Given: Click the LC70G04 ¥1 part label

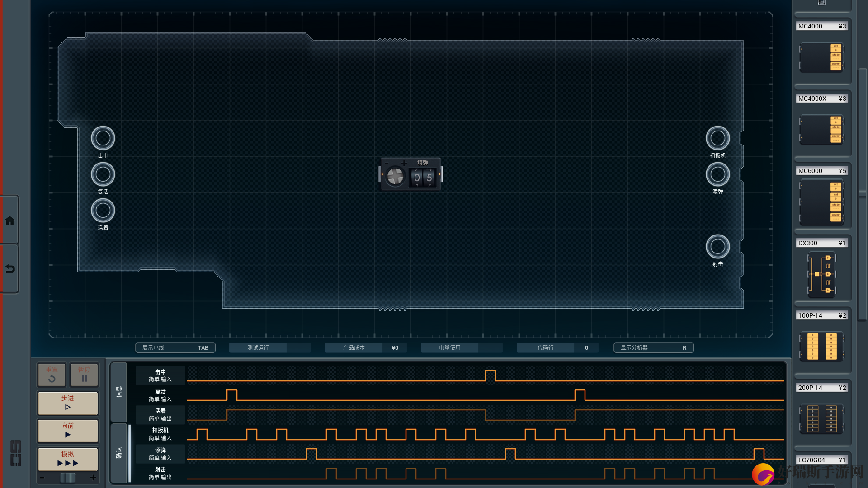Looking at the screenshot, I should 822,460.
